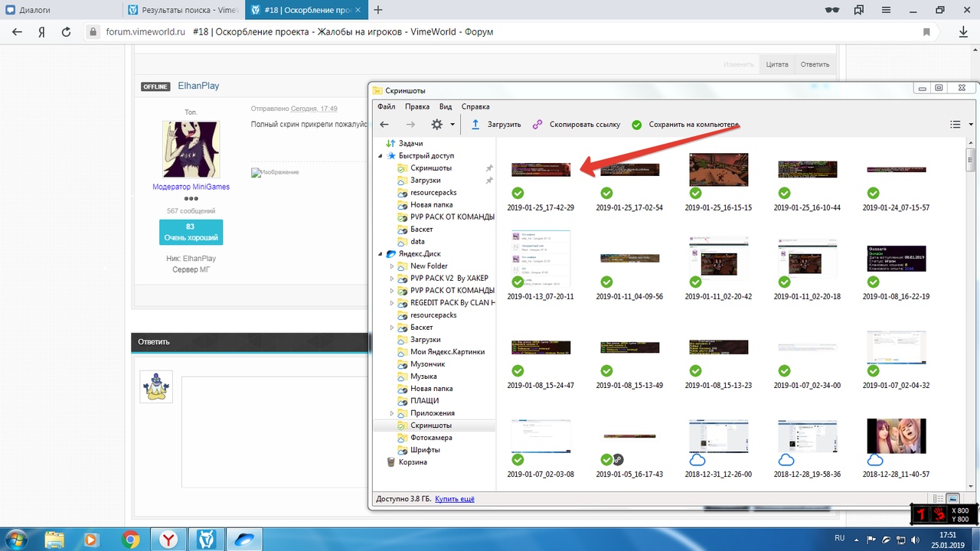
Task: Collapse the Яндекс.Диск tree section
Action: [x=381, y=254]
